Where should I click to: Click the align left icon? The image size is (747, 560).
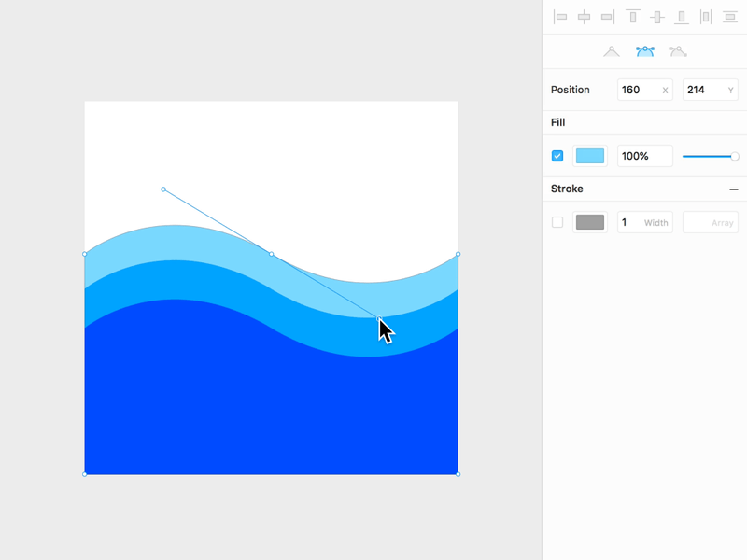[x=560, y=17]
